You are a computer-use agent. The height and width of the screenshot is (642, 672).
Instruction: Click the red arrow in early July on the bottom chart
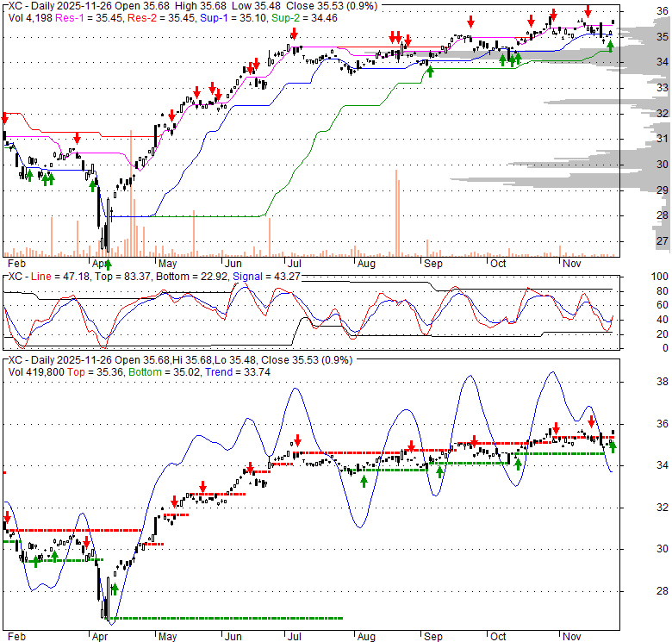[x=297, y=439]
